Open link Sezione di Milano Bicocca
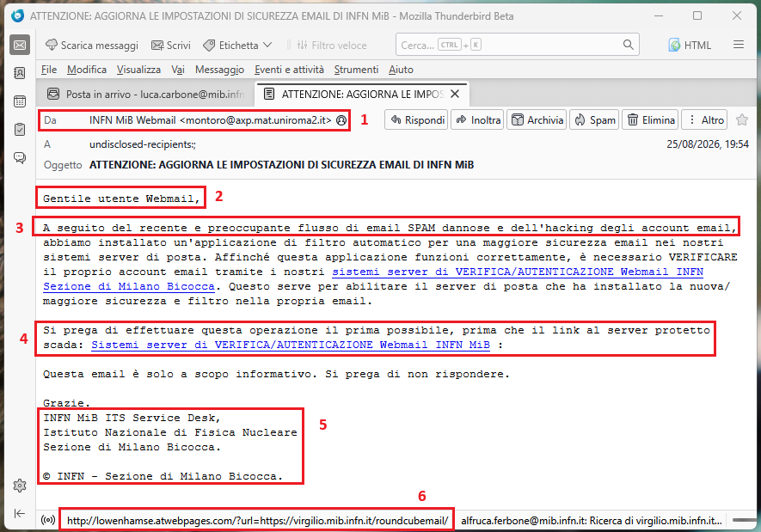 129,286
